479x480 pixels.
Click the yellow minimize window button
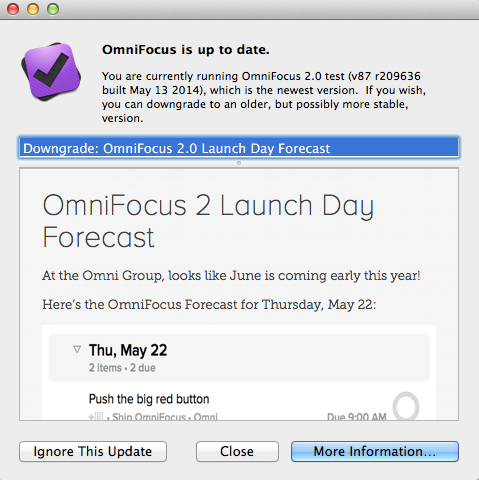click(33, 9)
